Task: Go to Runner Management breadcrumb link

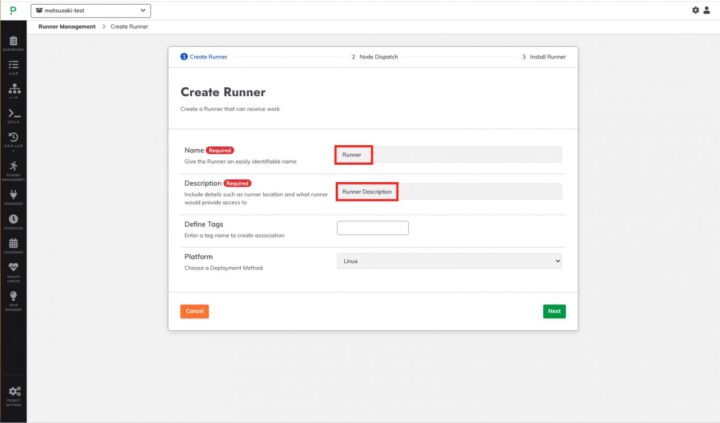Action: point(66,26)
